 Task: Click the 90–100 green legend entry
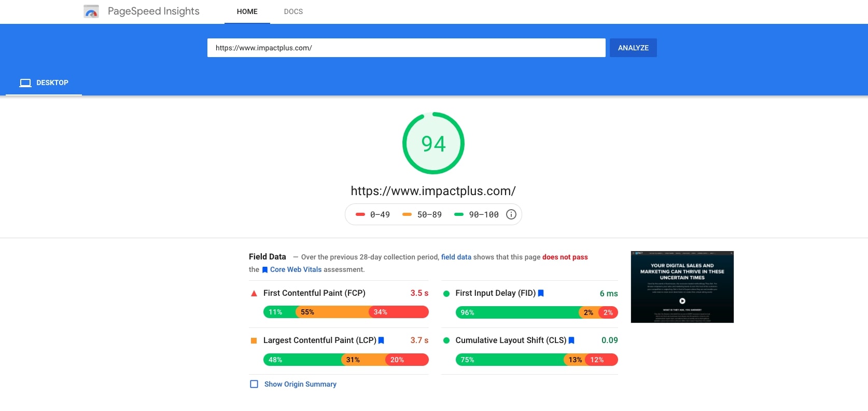click(x=477, y=214)
